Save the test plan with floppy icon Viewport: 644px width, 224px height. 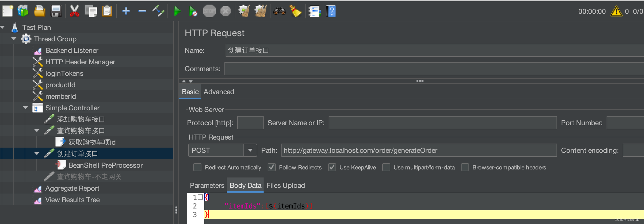click(x=56, y=11)
